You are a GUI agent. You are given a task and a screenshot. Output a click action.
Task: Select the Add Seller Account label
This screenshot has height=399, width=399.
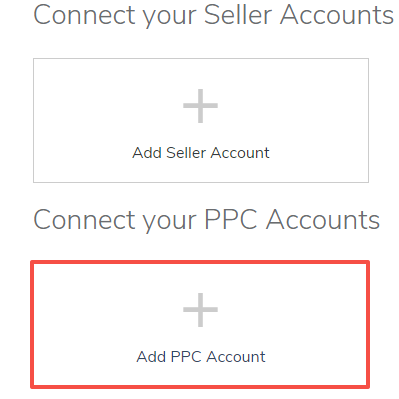[x=201, y=153]
